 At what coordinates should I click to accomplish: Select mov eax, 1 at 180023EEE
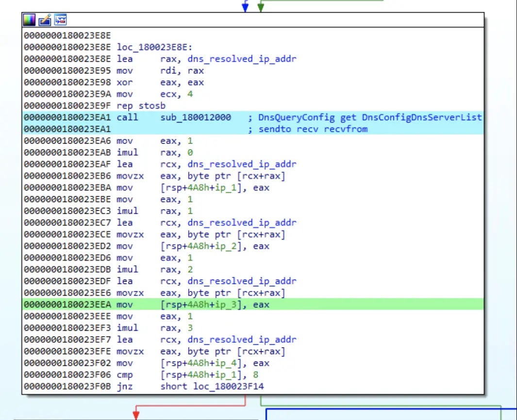coord(155,316)
